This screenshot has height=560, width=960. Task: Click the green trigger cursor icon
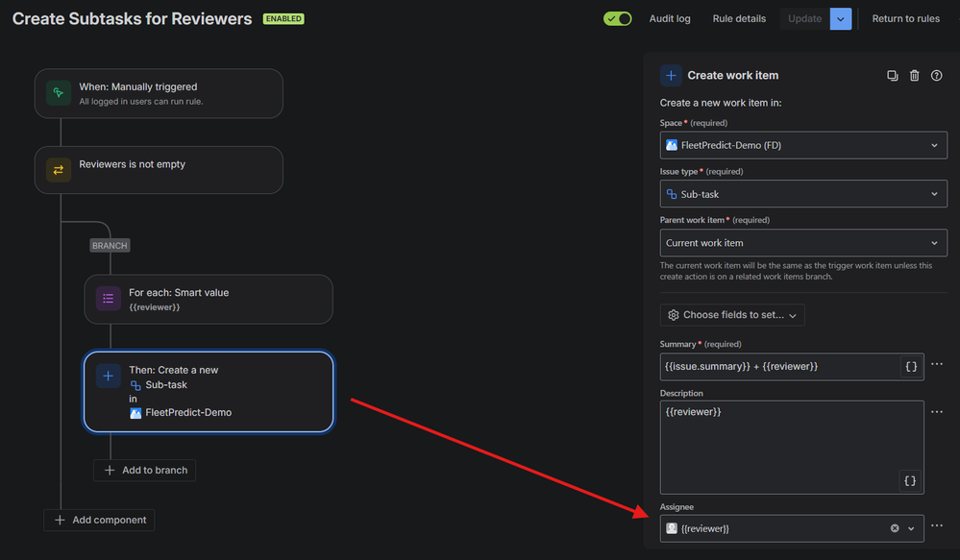59,93
